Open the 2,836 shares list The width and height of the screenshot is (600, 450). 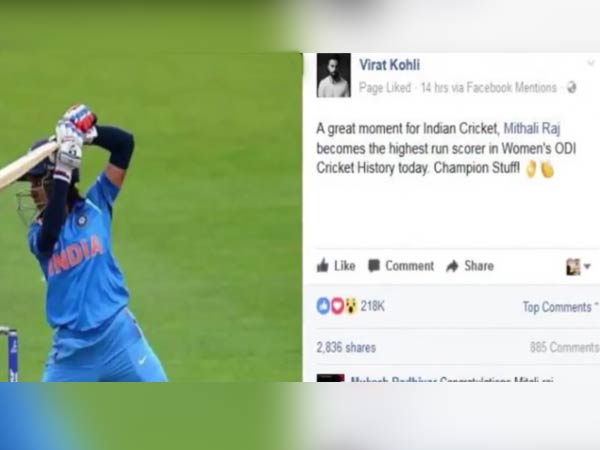(x=346, y=347)
